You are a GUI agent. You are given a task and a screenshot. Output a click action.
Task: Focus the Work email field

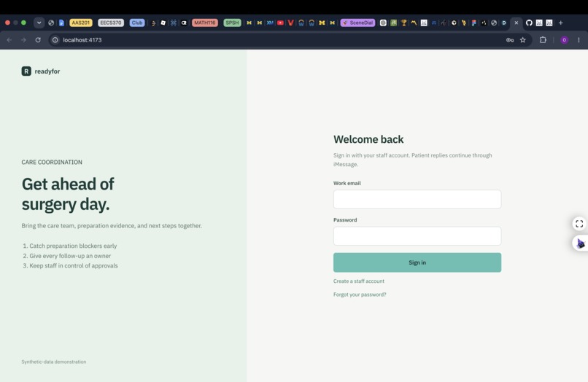pyautogui.click(x=417, y=199)
